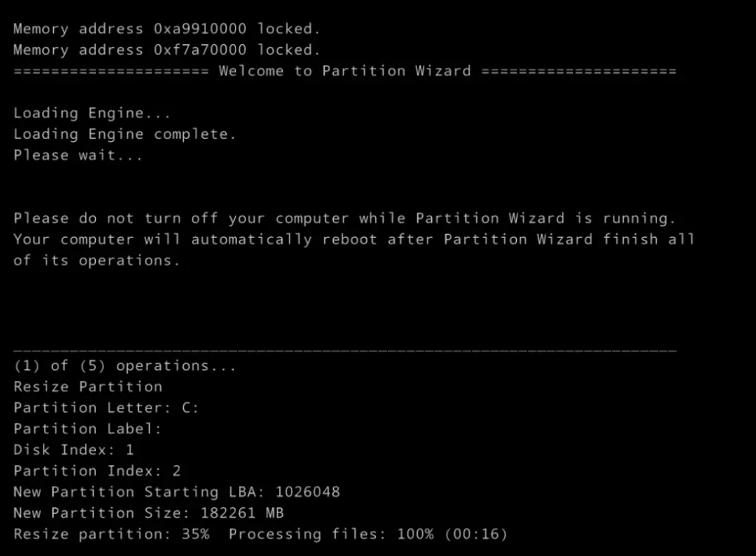Click the memory address 0xa9910000 locked line
This screenshot has width=756, height=556.
coord(167,30)
